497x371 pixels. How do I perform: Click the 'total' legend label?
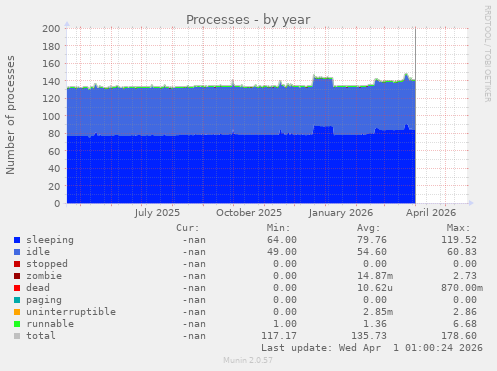click(41, 336)
